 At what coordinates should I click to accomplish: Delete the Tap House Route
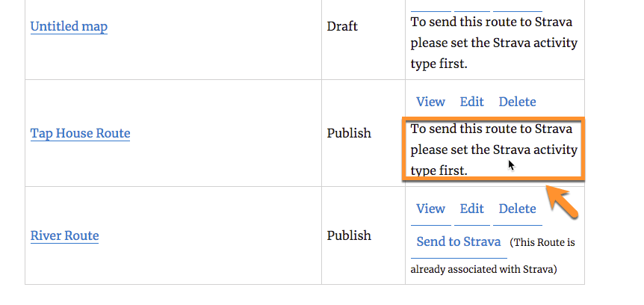tap(517, 102)
